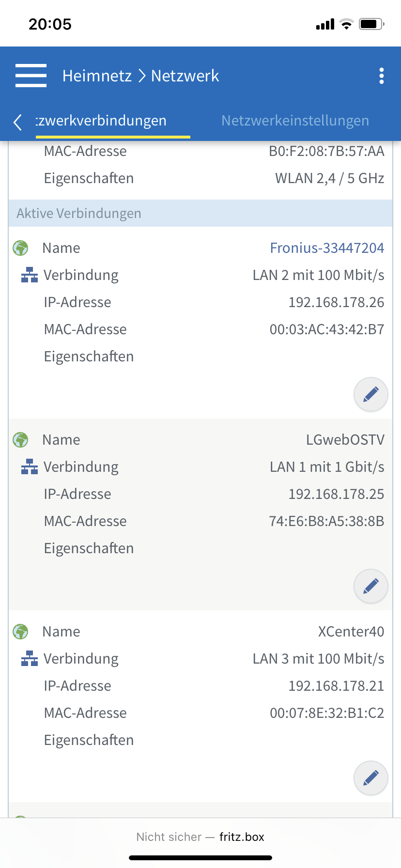Click the LAN icon for the XCenter40 connection
Viewport: 401px width, 868px height.
(30, 659)
